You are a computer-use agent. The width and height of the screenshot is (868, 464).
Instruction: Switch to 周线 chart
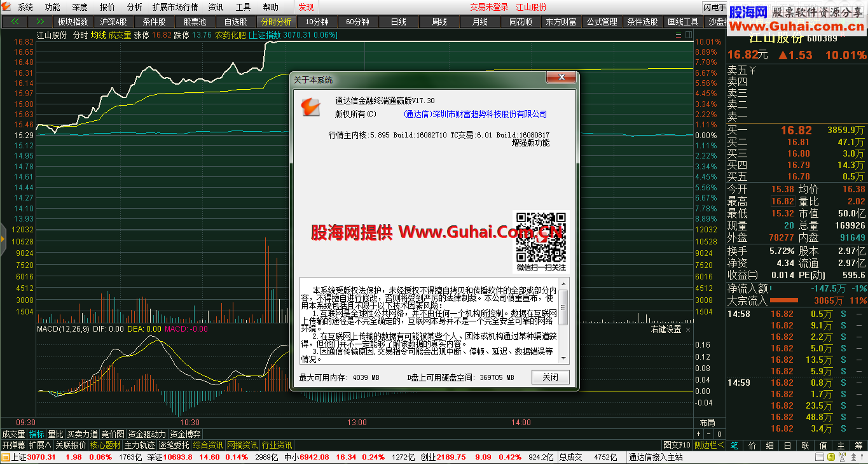click(x=439, y=22)
